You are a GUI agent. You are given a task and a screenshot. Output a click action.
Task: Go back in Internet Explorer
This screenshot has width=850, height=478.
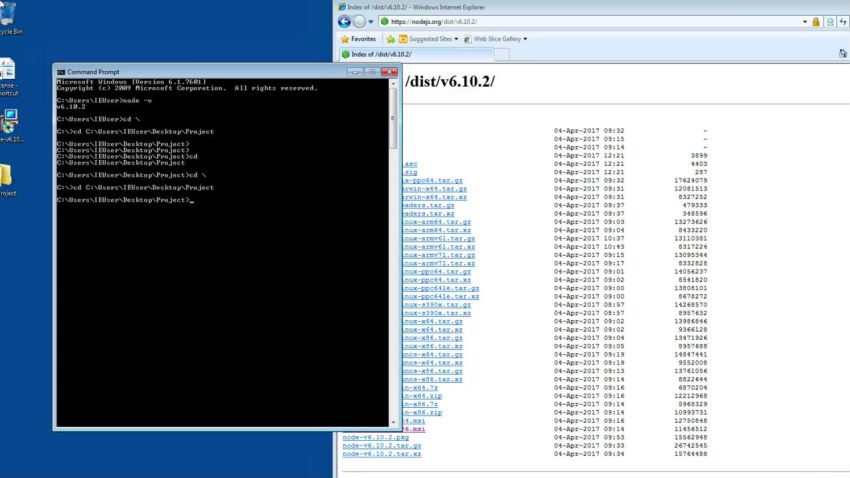(344, 22)
